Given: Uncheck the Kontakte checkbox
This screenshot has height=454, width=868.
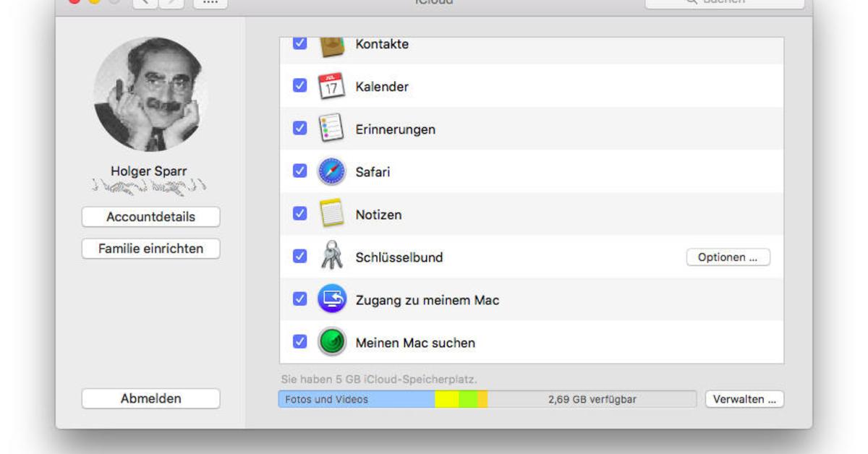Looking at the screenshot, I should (299, 43).
